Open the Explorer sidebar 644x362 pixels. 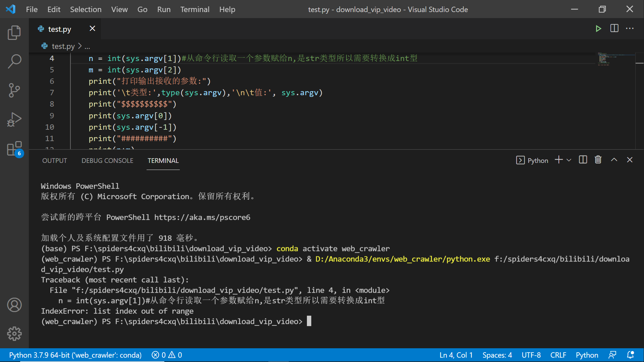(14, 33)
